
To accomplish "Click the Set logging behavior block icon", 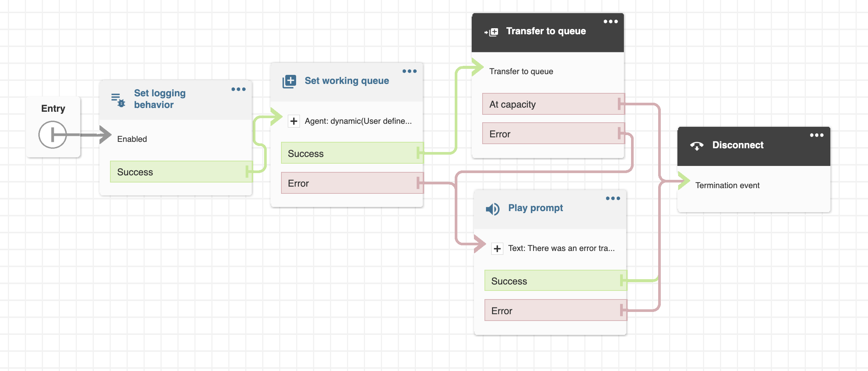I will click(118, 100).
